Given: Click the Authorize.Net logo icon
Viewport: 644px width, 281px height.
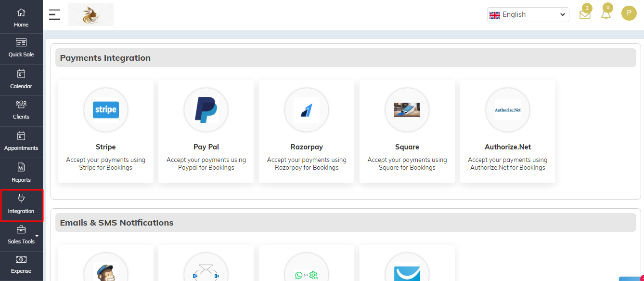Looking at the screenshot, I should pyautogui.click(x=508, y=110).
